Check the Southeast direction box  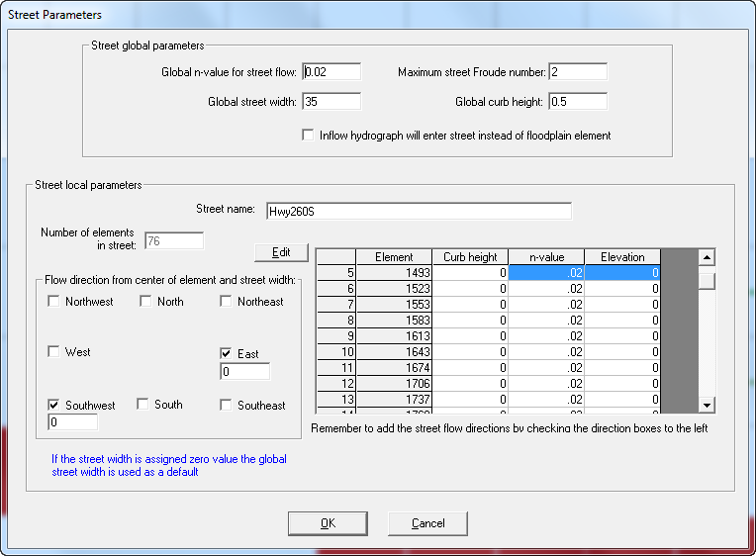pyautogui.click(x=227, y=405)
